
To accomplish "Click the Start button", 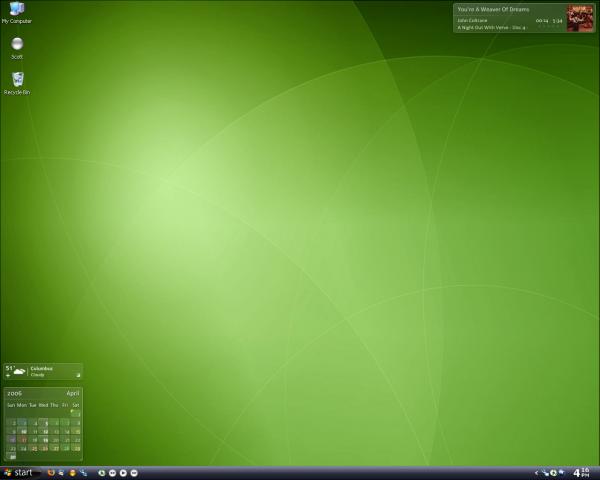I will 19,472.
